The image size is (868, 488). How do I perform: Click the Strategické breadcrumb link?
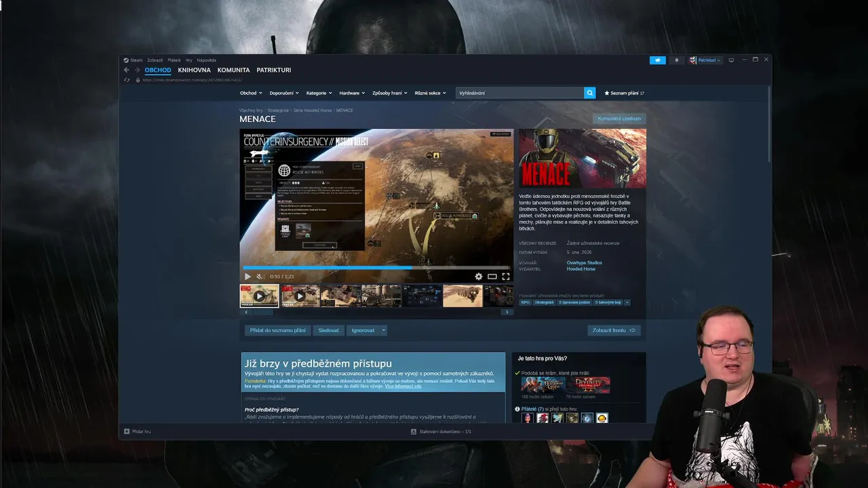click(278, 110)
